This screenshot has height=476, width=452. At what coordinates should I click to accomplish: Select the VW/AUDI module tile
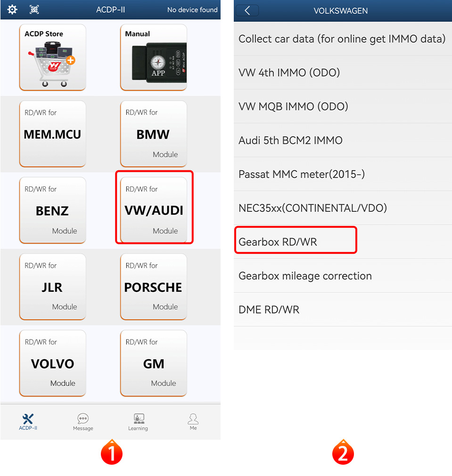tap(154, 210)
